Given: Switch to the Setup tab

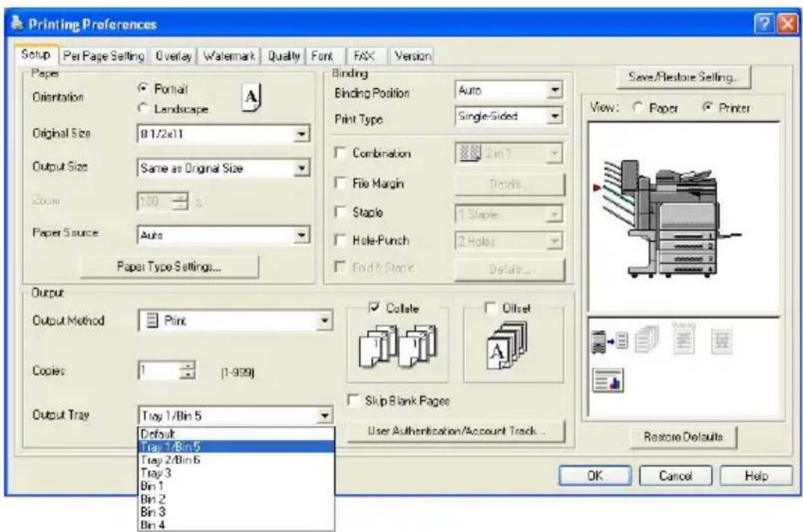Looking at the screenshot, I should [36, 55].
